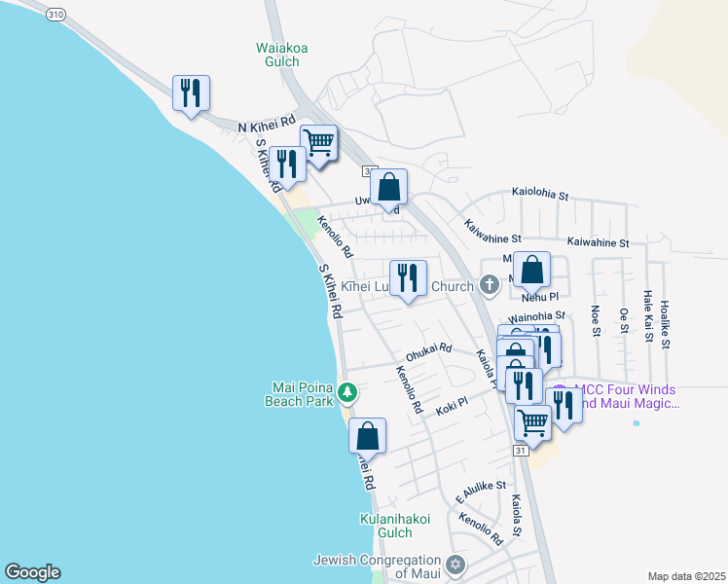Viewport: 728px width, 584px height.
Task: Click the Jewish Congregation of Maui label
Action: point(377,566)
